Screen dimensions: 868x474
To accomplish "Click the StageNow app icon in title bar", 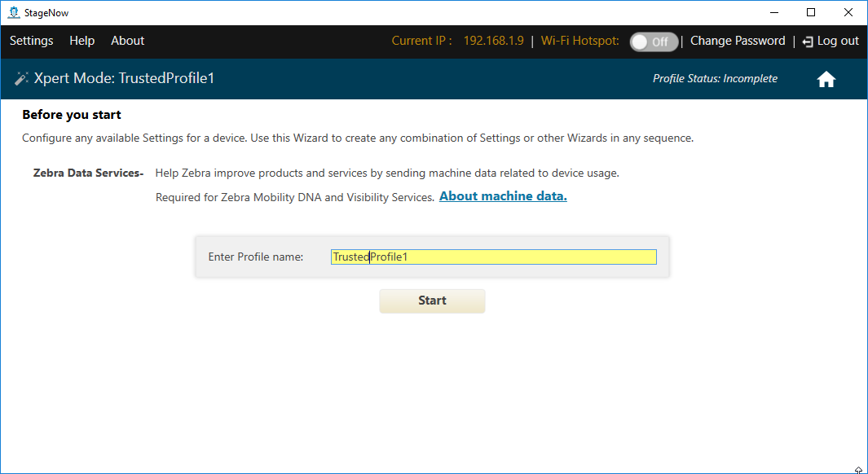I will coord(13,12).
